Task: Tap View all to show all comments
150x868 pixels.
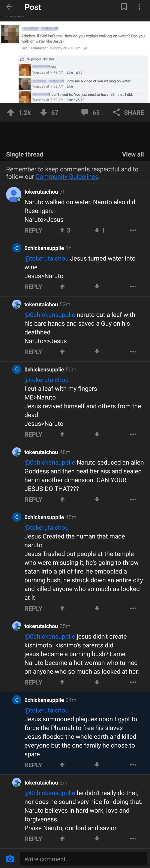Action: point(132,154)
